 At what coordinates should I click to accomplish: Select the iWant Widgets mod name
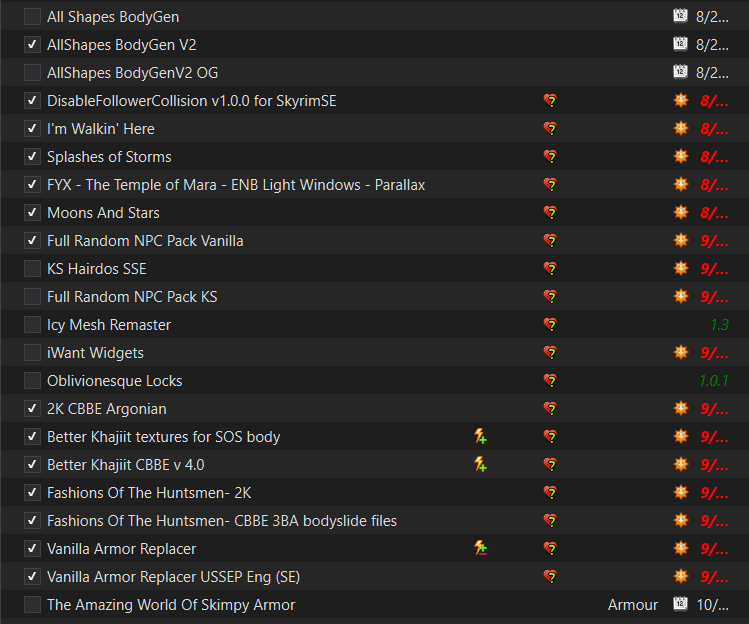95,353
